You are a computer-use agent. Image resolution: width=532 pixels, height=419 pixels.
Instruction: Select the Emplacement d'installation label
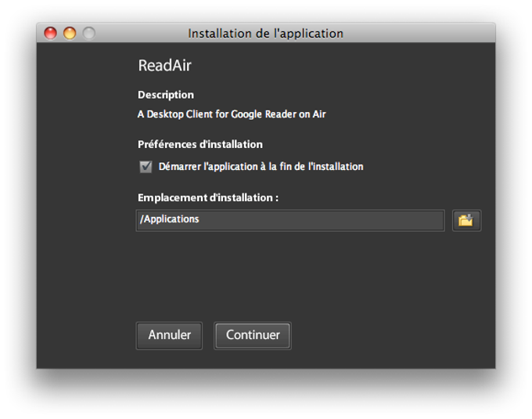pyautogui.click(x=208, y=197)
